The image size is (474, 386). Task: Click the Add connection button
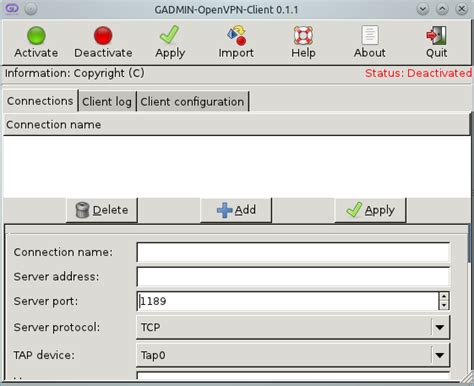(236, 210)
